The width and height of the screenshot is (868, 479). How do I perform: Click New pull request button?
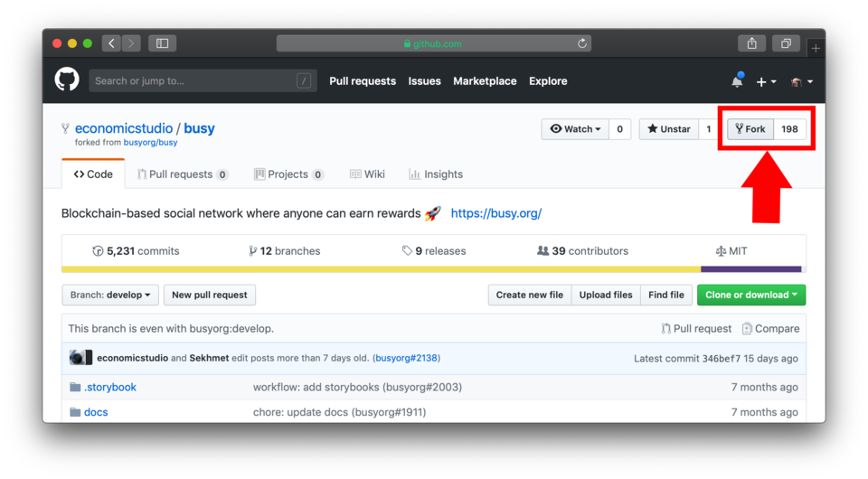pyautogui.click(x=209, y=295)
